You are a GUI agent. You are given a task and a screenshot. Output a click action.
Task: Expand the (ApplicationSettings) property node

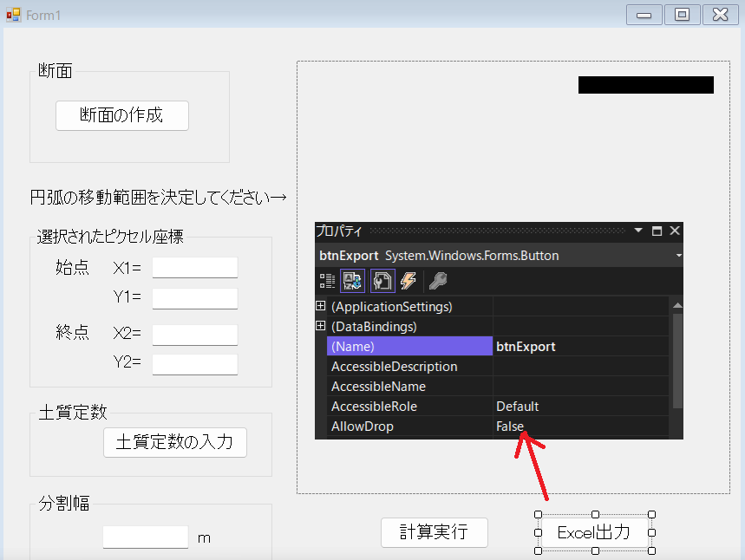coord(321,306)
